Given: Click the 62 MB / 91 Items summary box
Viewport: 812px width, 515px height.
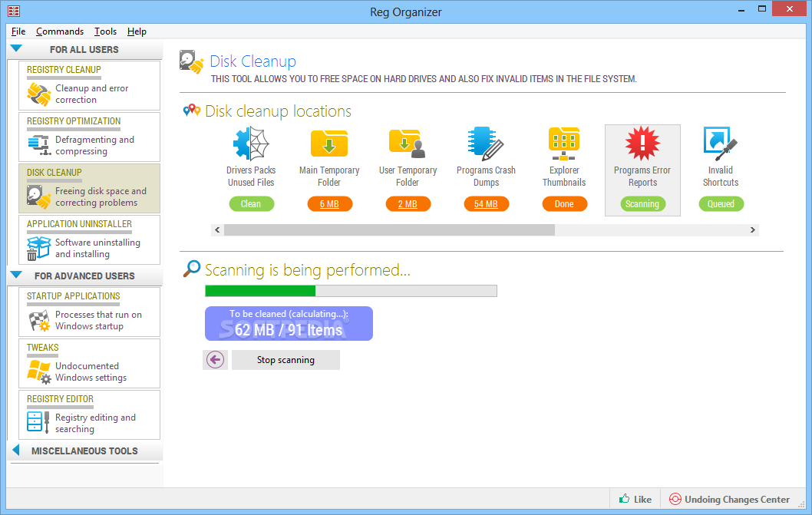Looking at the screenshot, I should [289, 323].
